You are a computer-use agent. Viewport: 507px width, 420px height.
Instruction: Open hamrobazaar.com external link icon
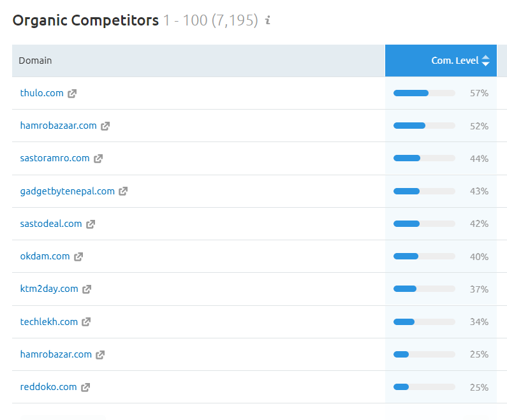(105, 126)
